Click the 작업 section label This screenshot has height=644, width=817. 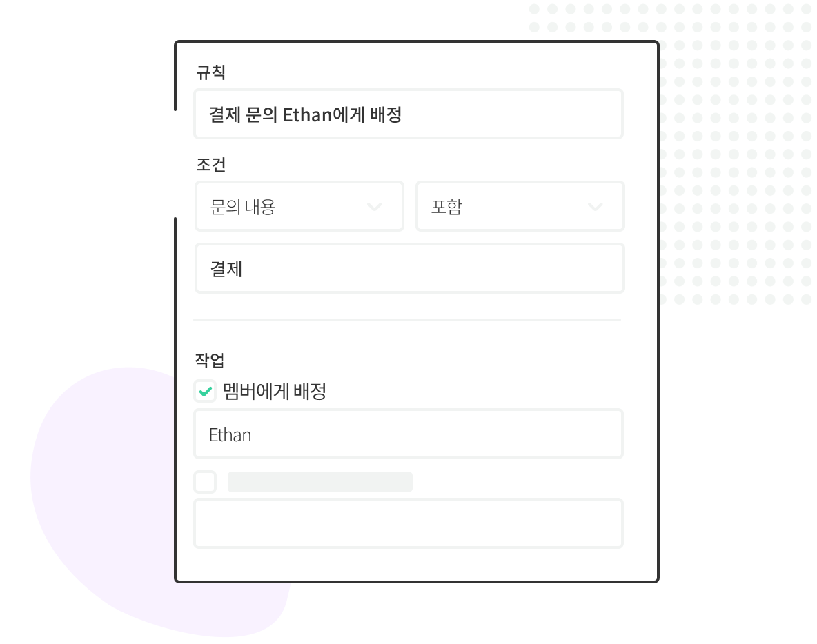click(210, 360)
